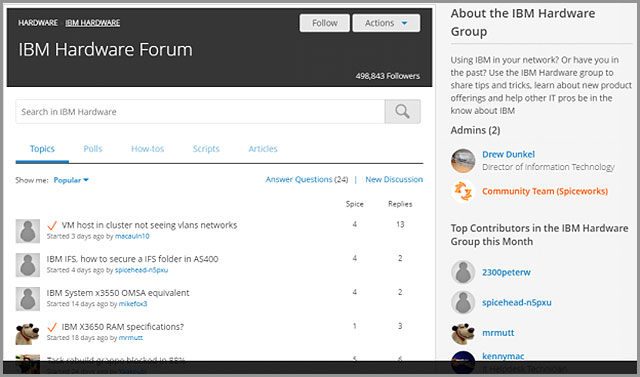Image resolution: width=640 pixels, height=377 pixels.
Task: Click the IBM Hardware Forum title
Action: [105, 49]
